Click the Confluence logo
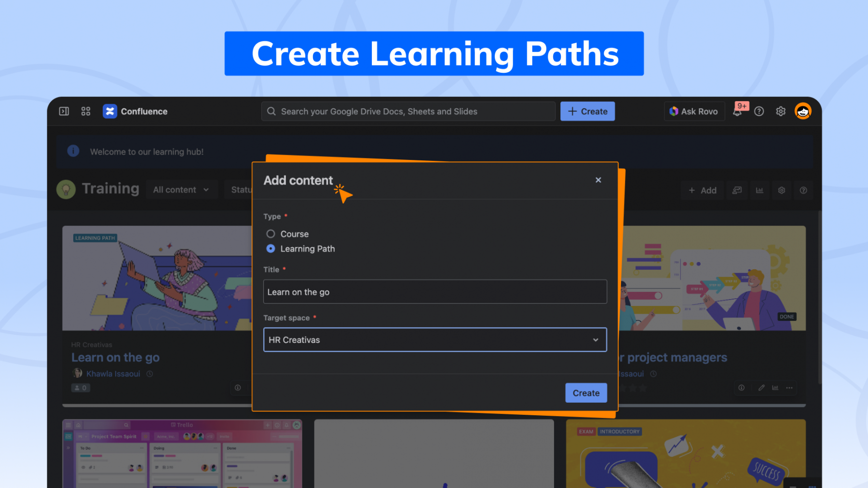 110,111
